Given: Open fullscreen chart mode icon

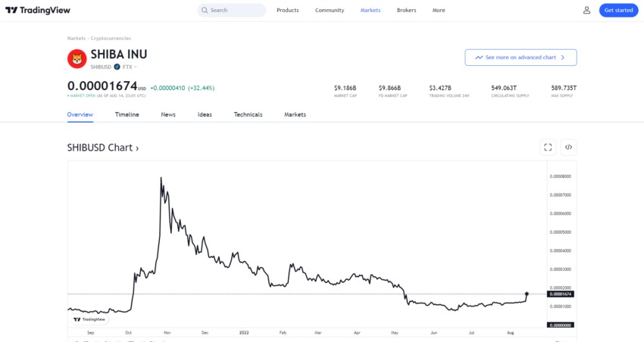Looking at the screenshot, I should point(548,148).
